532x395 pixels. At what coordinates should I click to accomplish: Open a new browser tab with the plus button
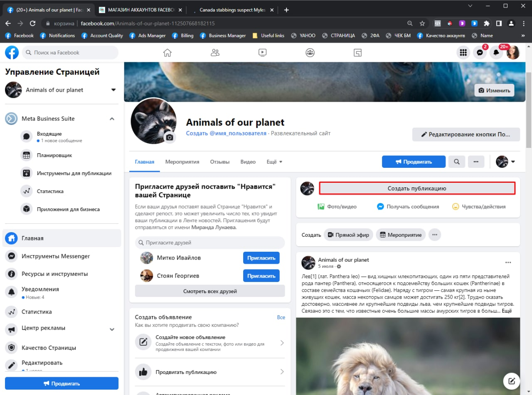coord(286,10)
